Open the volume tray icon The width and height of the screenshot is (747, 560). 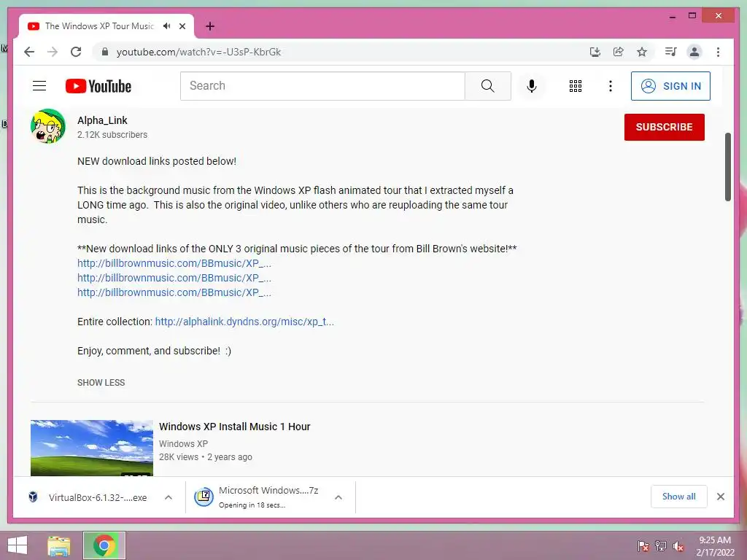point(678,546)
